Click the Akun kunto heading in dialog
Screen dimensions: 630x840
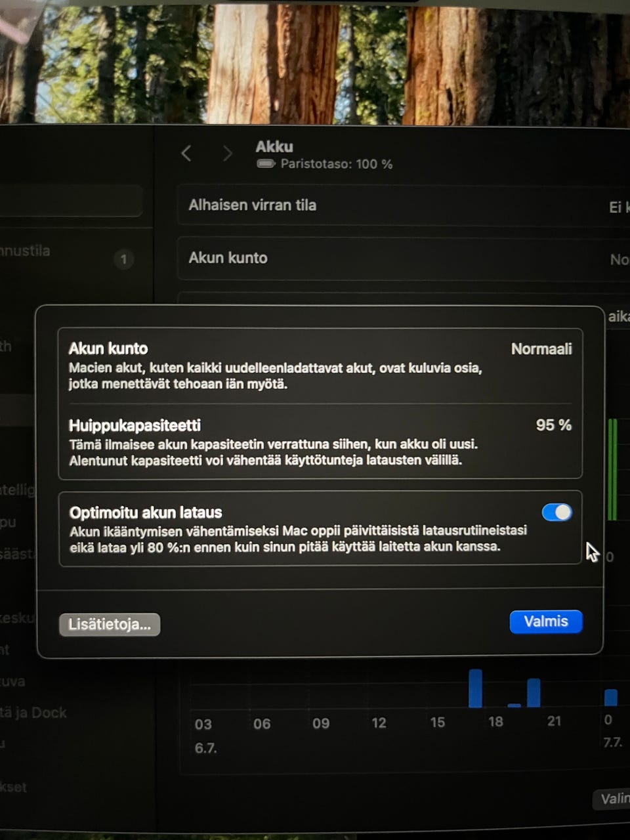pos(108,348)
